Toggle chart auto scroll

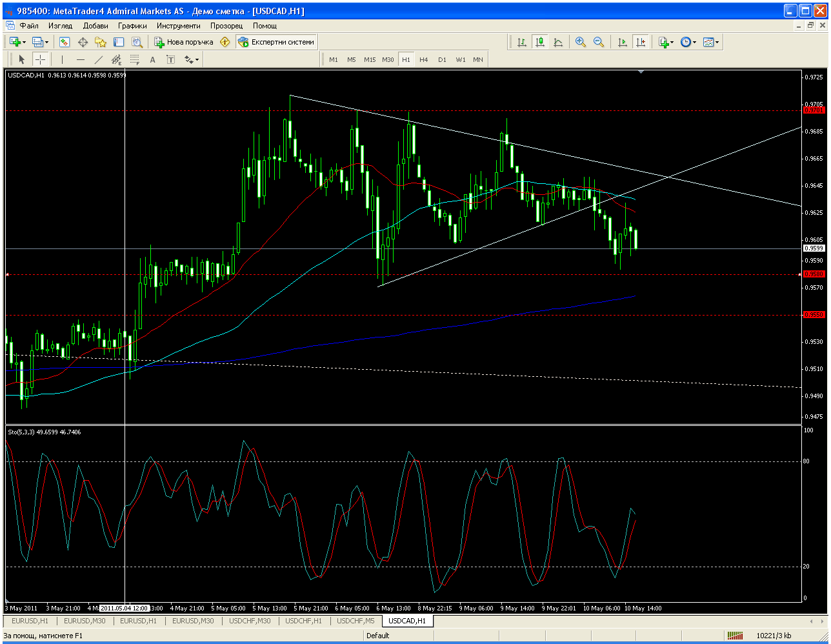(x=623, y=42)
